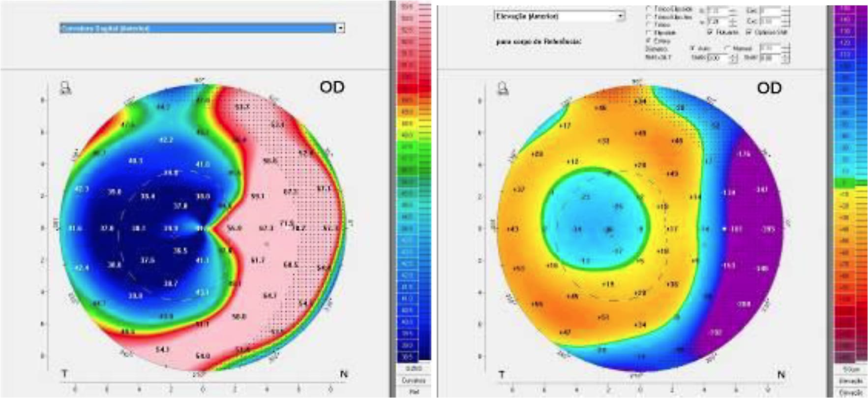This screenshot has width=868, height=398.
Task: Click the small icon above the elevation map
Action: (x=503, y=88)
